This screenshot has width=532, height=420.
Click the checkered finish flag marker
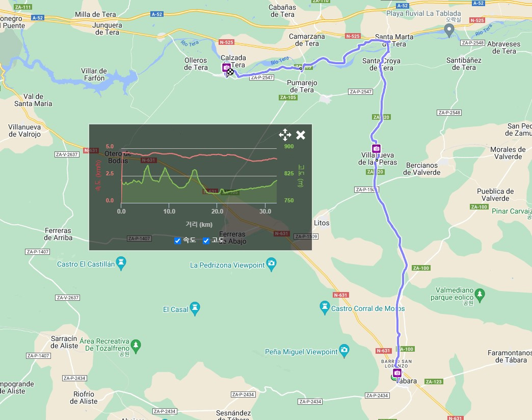230,72
